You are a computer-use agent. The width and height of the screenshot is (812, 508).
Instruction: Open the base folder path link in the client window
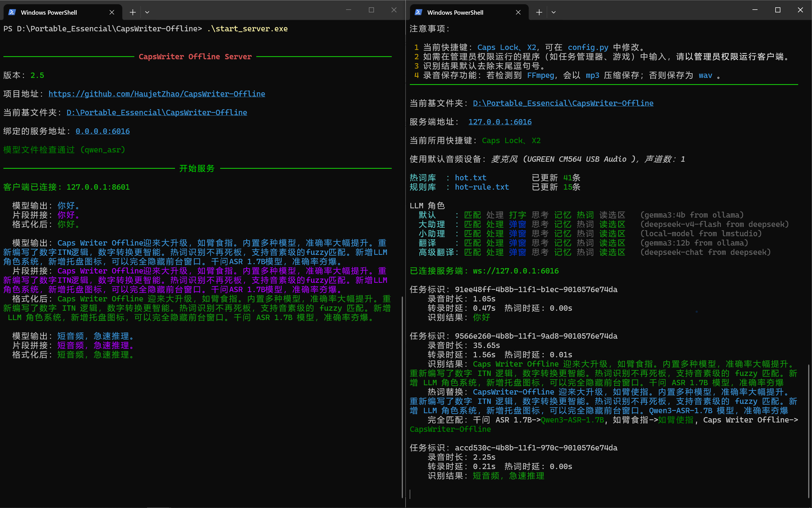click(x=563, y=103)
